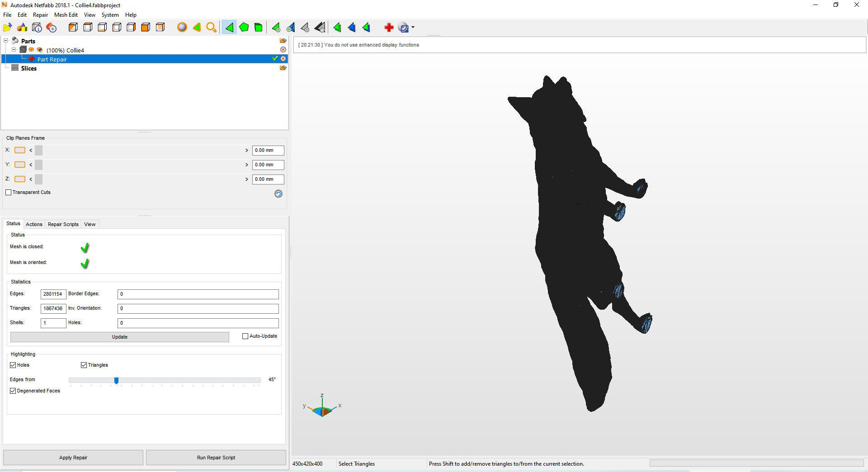Uncheck the Holes highlighting checkbox
The image size is (868, 472).
pyautogui.click(x=13, y=365)
